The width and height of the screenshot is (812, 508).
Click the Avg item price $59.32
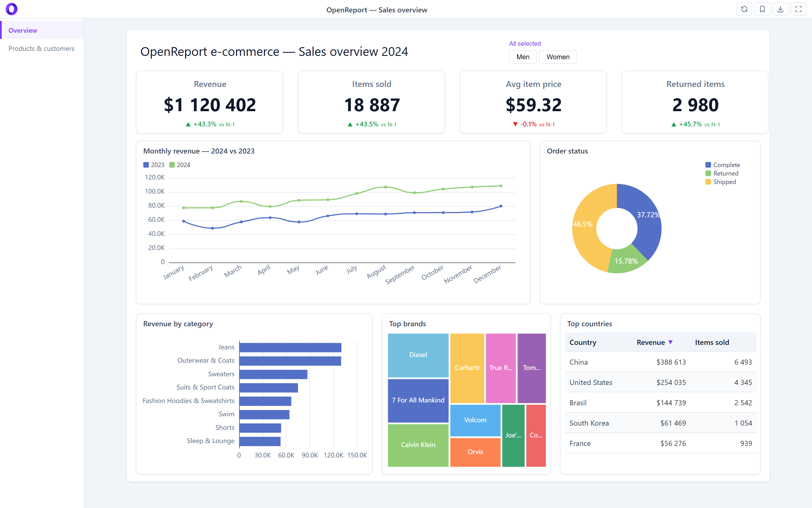tap(533, 105)
